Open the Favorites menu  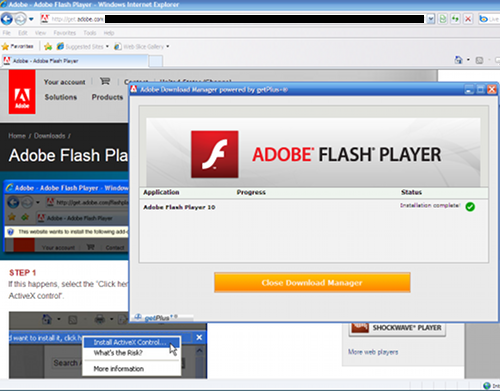click(65, 33)
